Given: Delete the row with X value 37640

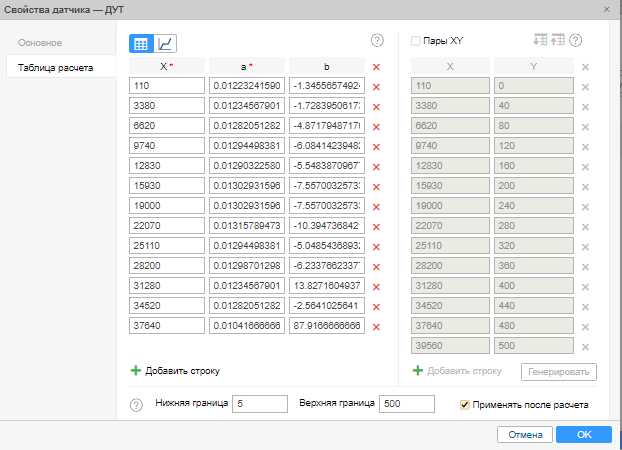Looking at the screenshot, I should [x=377, y=327].
